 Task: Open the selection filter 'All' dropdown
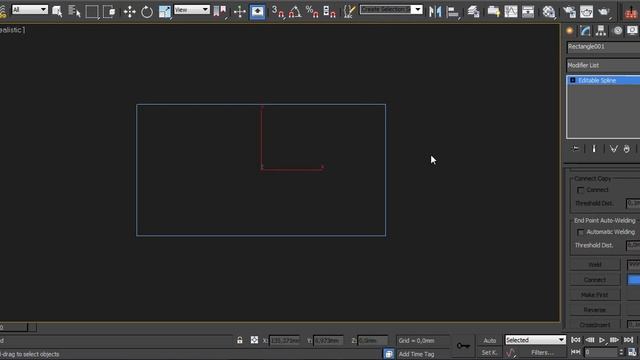tap(29, 9)
